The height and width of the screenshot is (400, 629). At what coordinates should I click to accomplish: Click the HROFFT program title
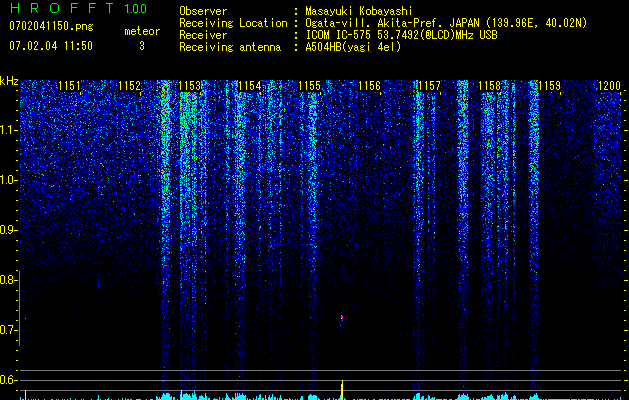62,8
